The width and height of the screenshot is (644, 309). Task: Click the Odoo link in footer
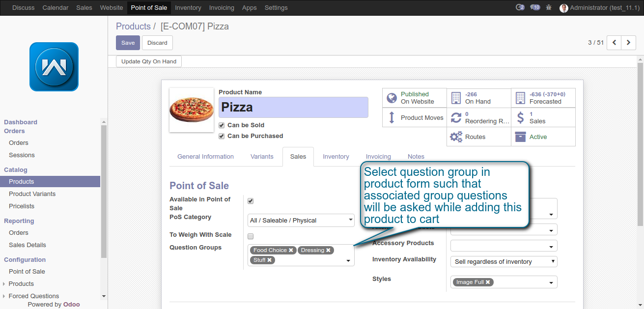pyautogui.click(x=72, y=305)
